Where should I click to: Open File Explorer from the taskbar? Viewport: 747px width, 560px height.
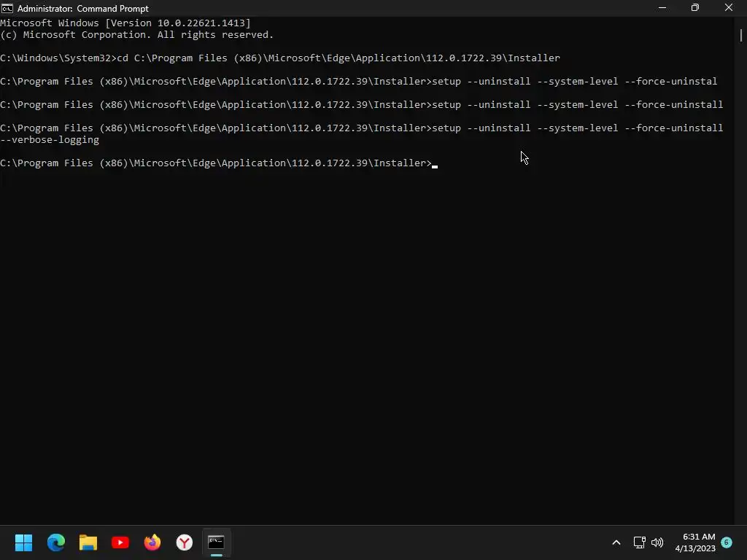pos(88,542)
